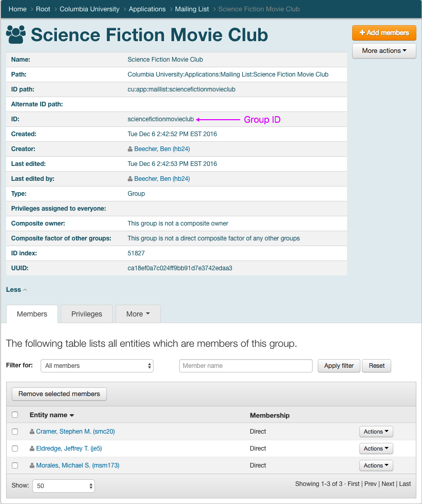Click the ID value sciencefictionmovieclub

(x=161, y=119)
